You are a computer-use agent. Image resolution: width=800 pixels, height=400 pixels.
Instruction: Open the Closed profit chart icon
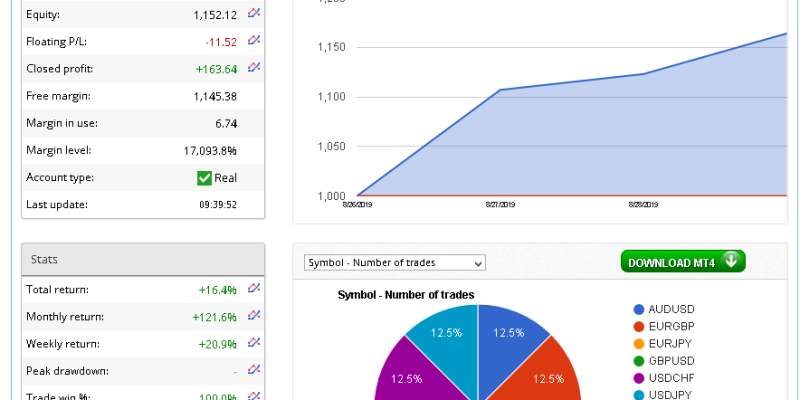pyautogui.click(x=254, y=68)
